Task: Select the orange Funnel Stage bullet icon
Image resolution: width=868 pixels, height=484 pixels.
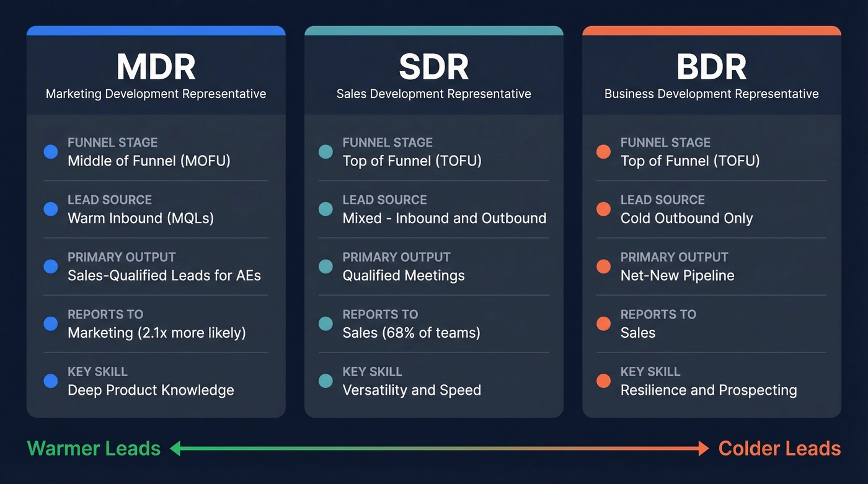Action: [603, 152]
